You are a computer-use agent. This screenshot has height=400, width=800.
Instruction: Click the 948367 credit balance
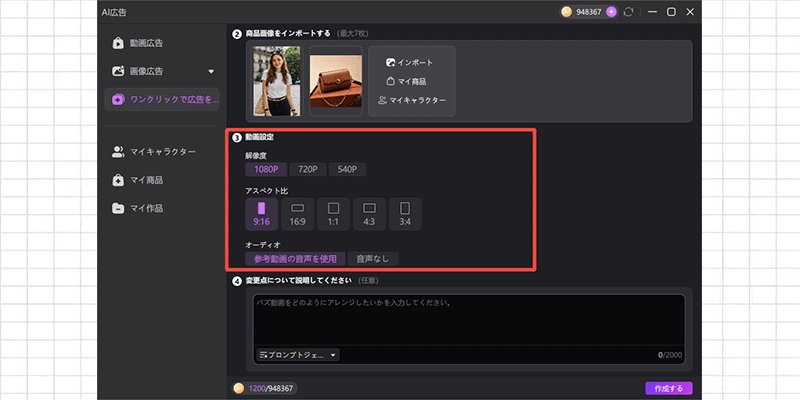589,12
